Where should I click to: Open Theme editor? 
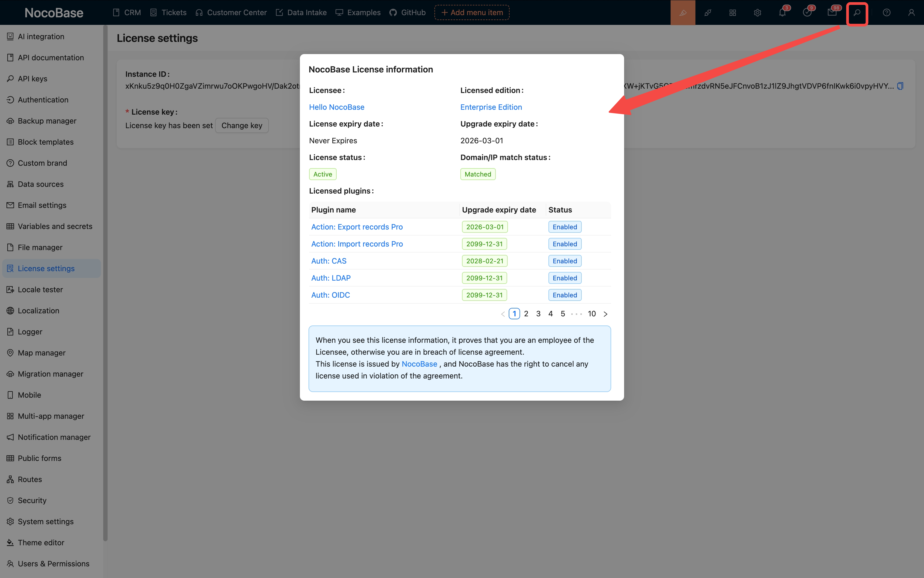[52, 543]
